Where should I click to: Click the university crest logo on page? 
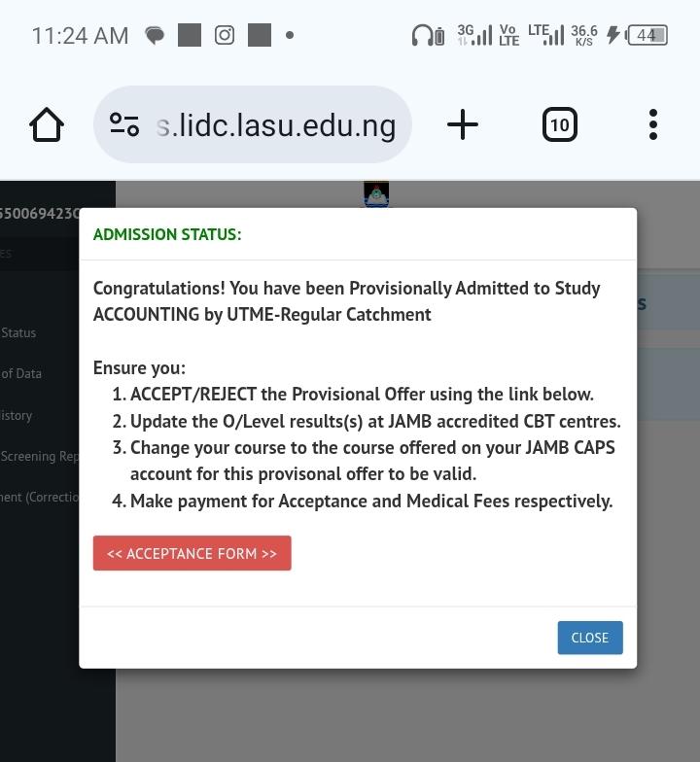coord(376,194)
